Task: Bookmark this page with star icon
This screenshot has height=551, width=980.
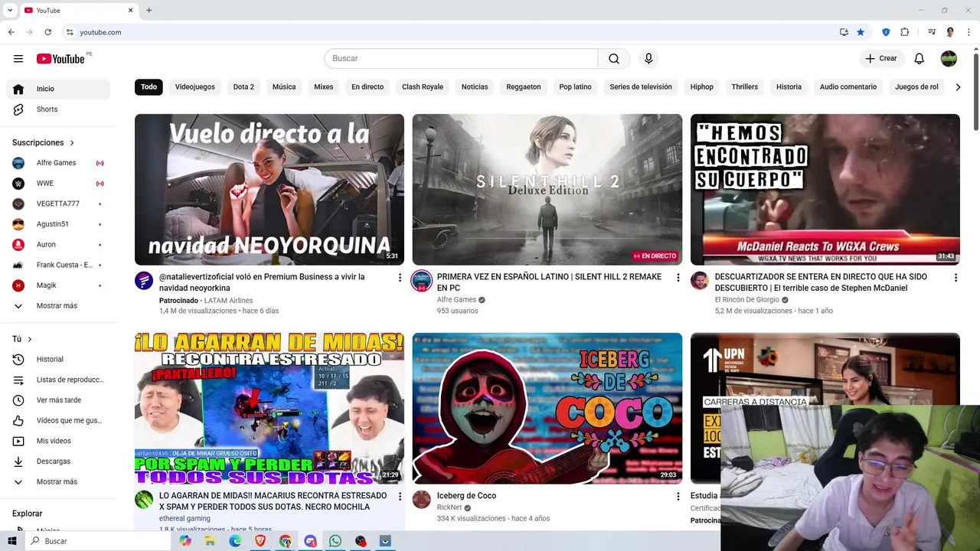Action: [861, 32]
